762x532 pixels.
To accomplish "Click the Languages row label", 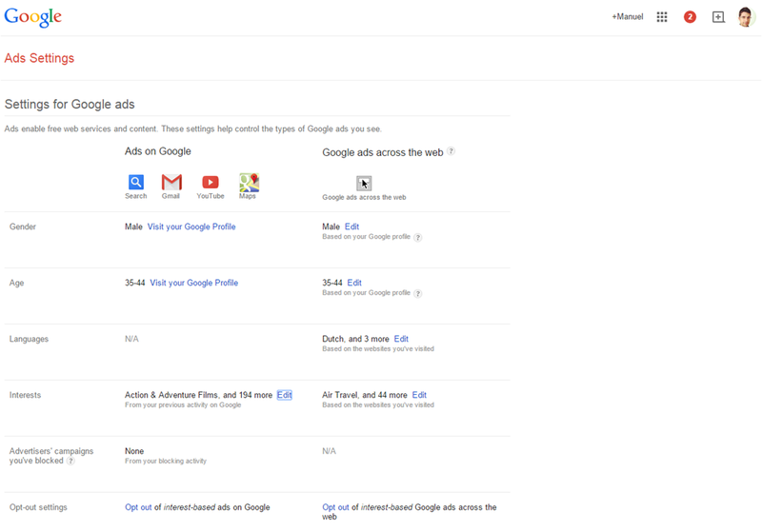I will [29, 339].
